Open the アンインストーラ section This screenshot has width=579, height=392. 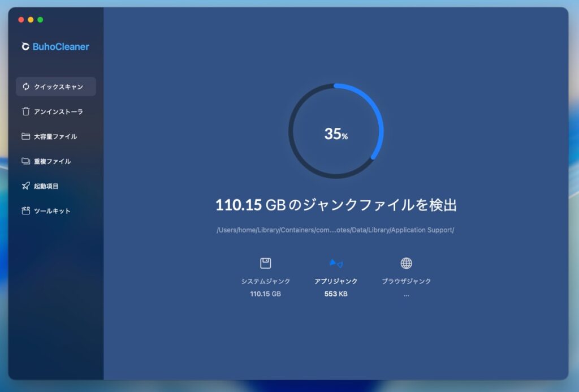[x=58, y=111]
